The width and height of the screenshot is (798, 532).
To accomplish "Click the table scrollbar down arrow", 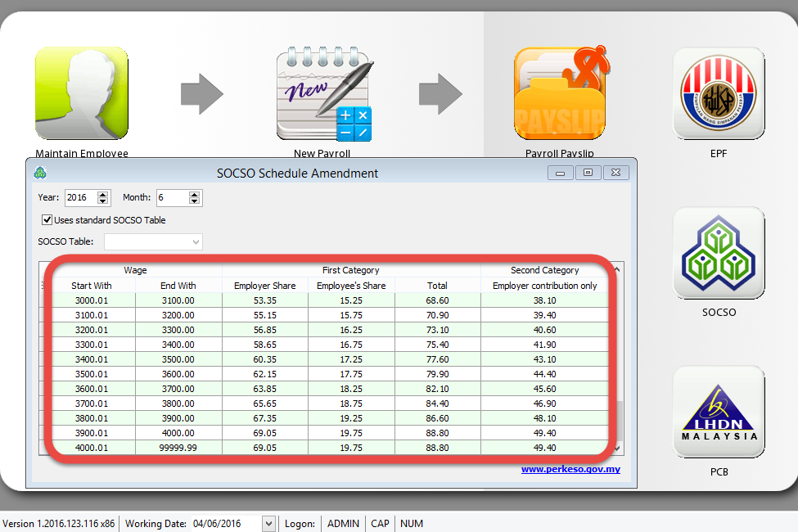I will click(x=617, y=449).
